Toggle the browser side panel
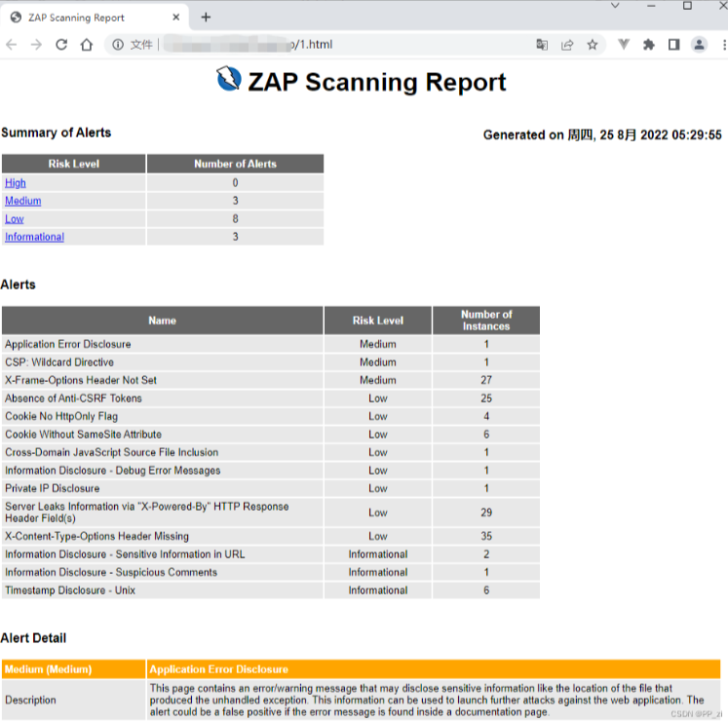Image resolution: width=728 pixels, height=721 pixels. click(673, 45)
